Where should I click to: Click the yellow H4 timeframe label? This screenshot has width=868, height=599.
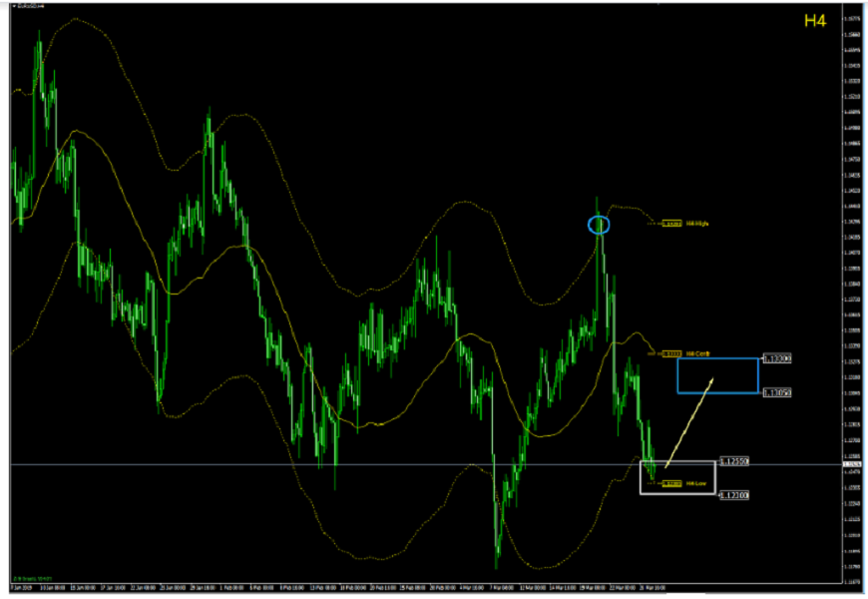[x=815, y=21]
